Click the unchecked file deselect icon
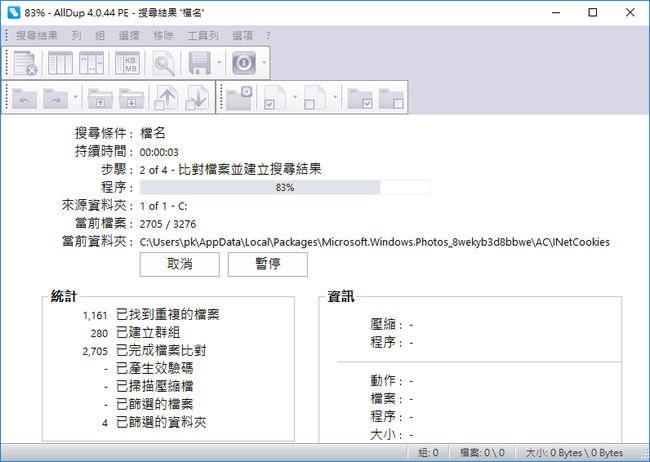Image resolution: width=650 pixels, height=462 pixels. point(315,98)
